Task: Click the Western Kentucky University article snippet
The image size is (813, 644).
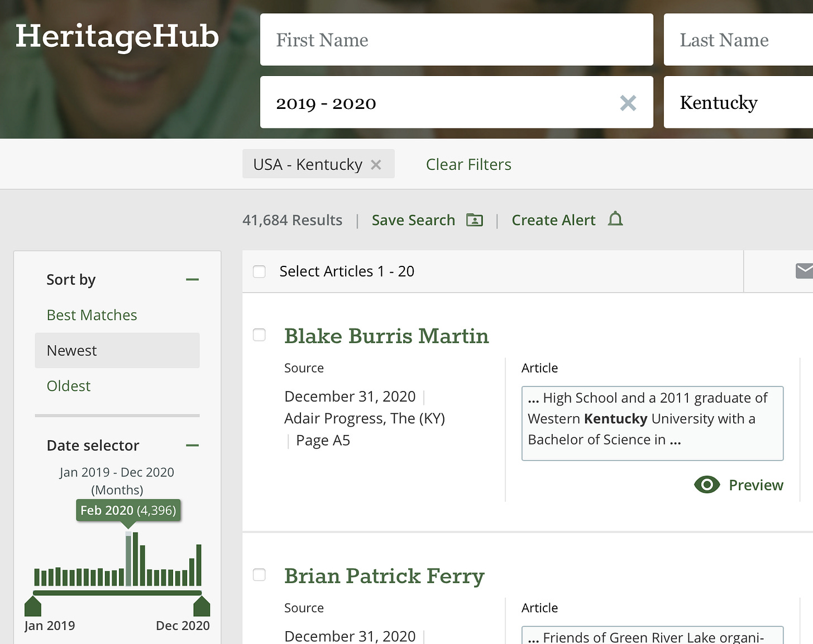Action: [x=652, y=423]
